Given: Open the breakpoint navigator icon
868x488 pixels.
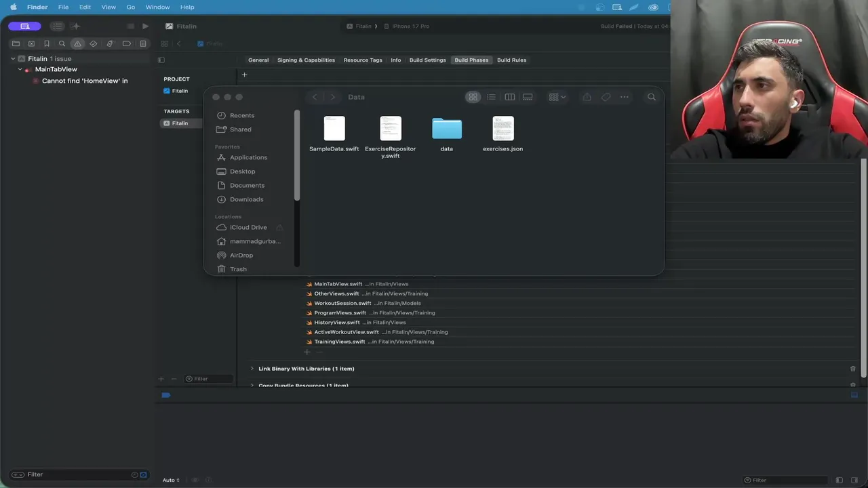Looking at the screenshot, I should click(x=126, y=43).
